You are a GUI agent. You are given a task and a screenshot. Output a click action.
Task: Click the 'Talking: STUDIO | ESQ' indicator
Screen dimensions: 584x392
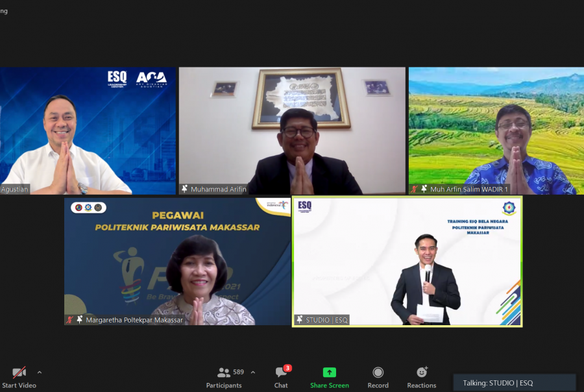[498, 383]
